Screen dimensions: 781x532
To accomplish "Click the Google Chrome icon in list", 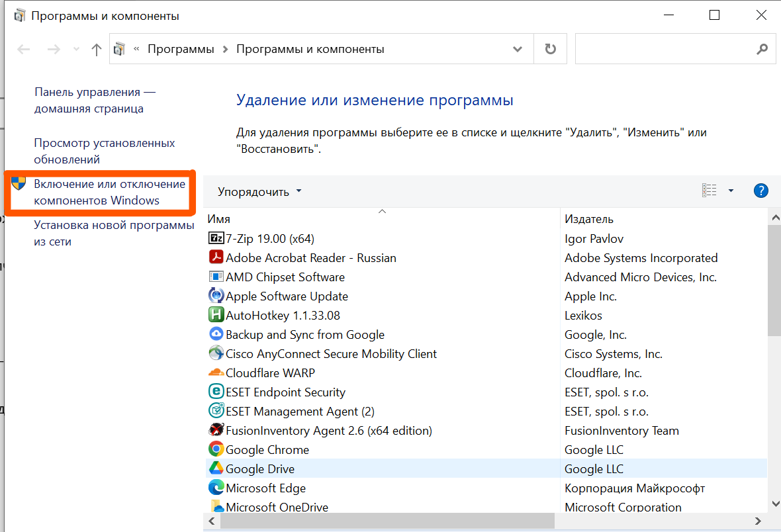I will pos(216,449).
